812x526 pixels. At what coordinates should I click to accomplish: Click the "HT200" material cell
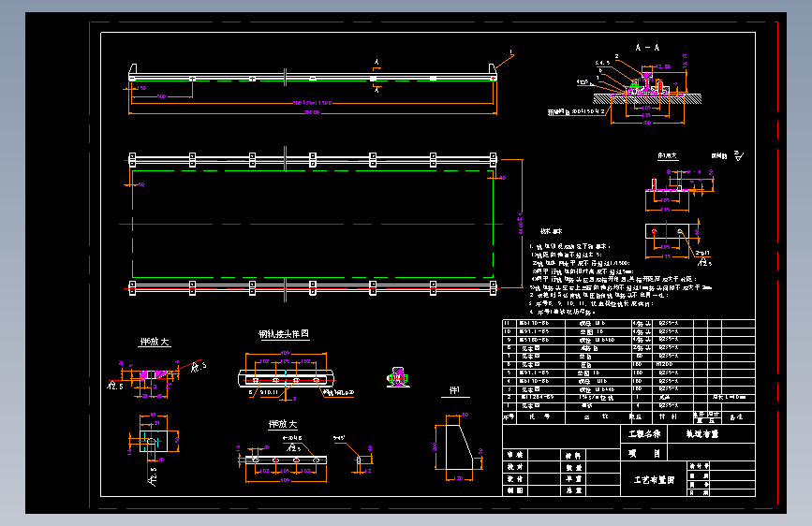point(664,364)
